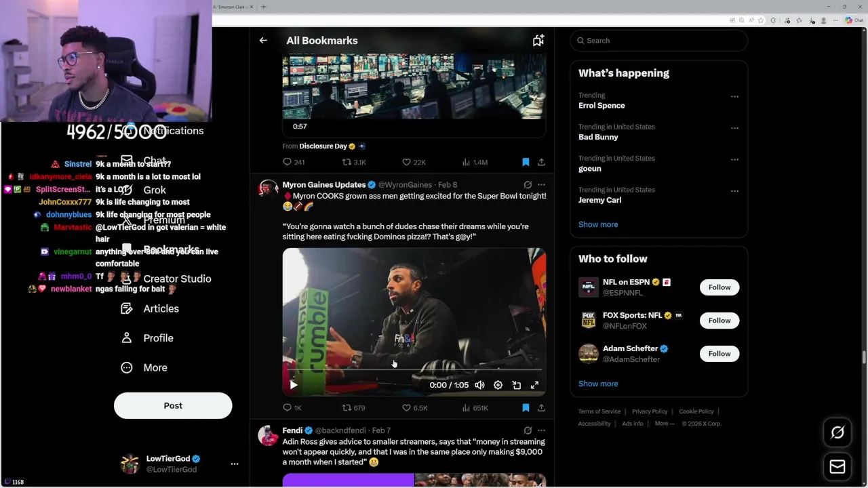868x488 pixels.
Task: Open more options on the Myron Gaines post
Action: [541, 184]
